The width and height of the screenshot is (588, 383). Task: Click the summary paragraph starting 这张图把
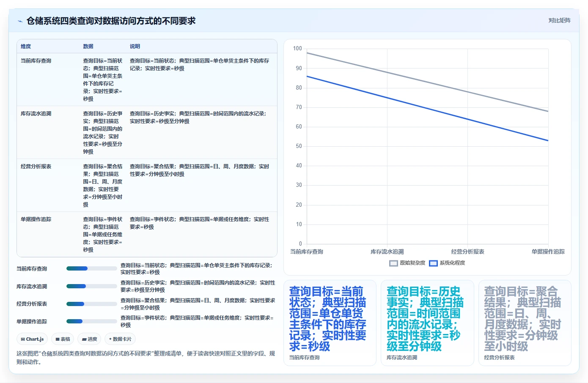[x=146, y=358]
